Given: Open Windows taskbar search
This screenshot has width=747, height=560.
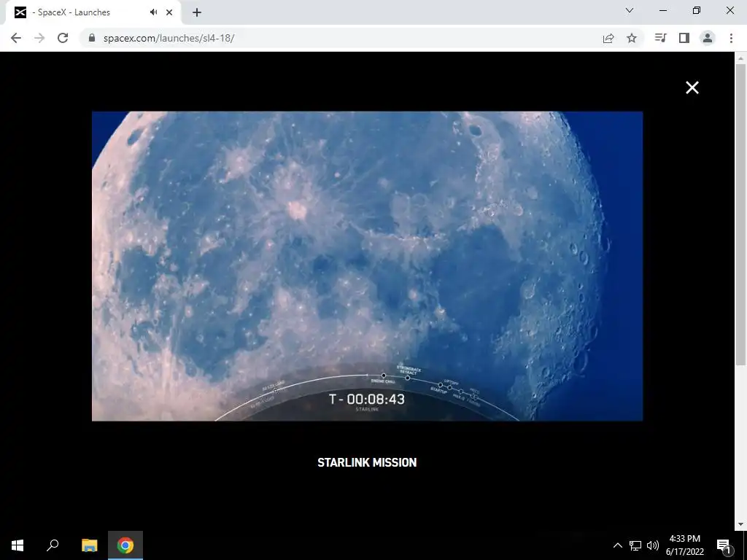Looking at the screenshot, I should [x=53, y=545].
